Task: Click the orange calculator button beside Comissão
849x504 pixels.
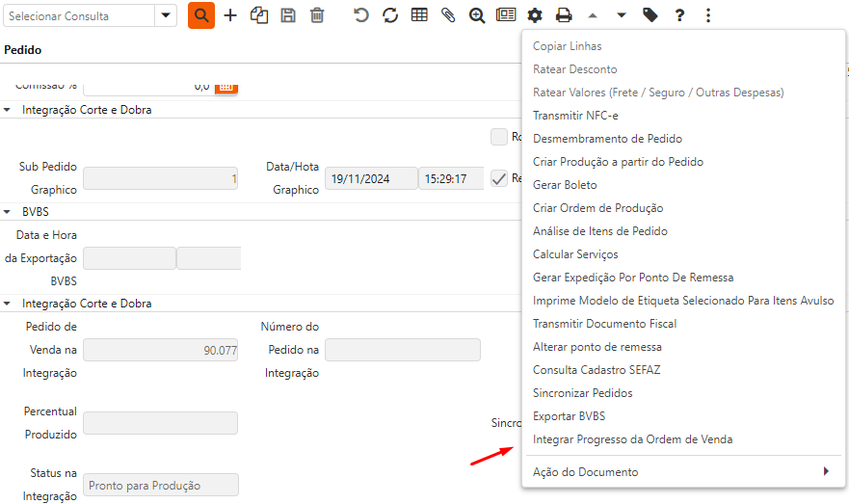Action: coord(226,86)
